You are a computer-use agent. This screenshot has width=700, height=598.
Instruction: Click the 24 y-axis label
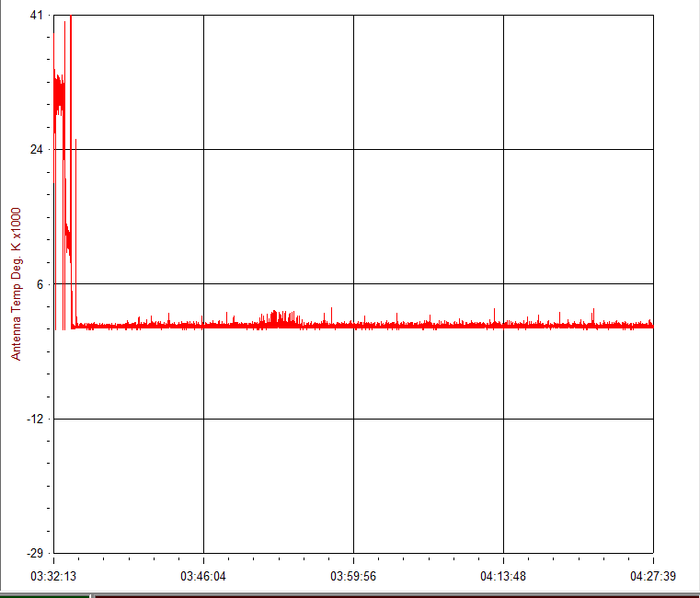click(37, 149)
